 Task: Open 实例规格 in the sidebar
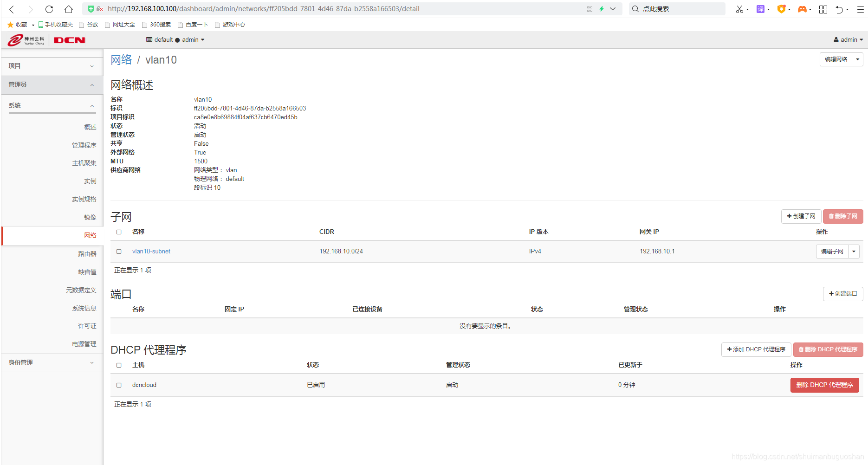click(x=84, y=199)
